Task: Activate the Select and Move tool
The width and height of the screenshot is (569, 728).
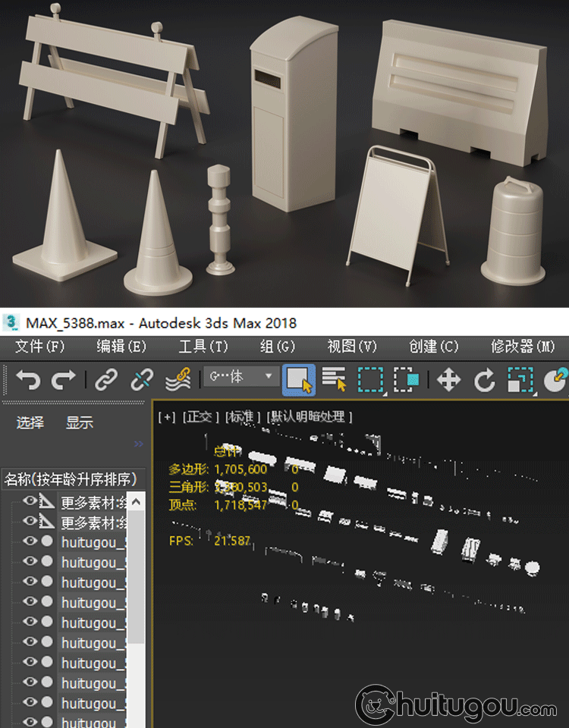Action: coord(449,379)
